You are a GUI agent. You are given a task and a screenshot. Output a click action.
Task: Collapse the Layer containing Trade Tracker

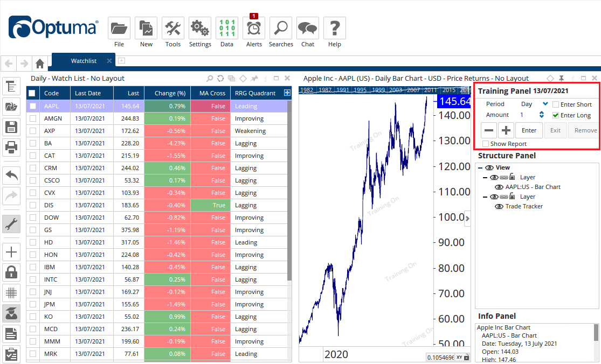(x=485, y=197)
